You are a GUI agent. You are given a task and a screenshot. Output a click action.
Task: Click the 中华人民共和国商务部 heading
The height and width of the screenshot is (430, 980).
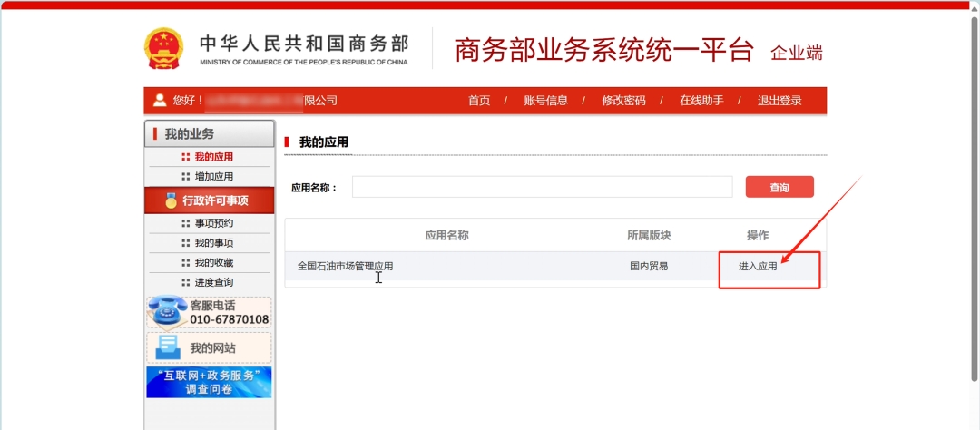304,44
